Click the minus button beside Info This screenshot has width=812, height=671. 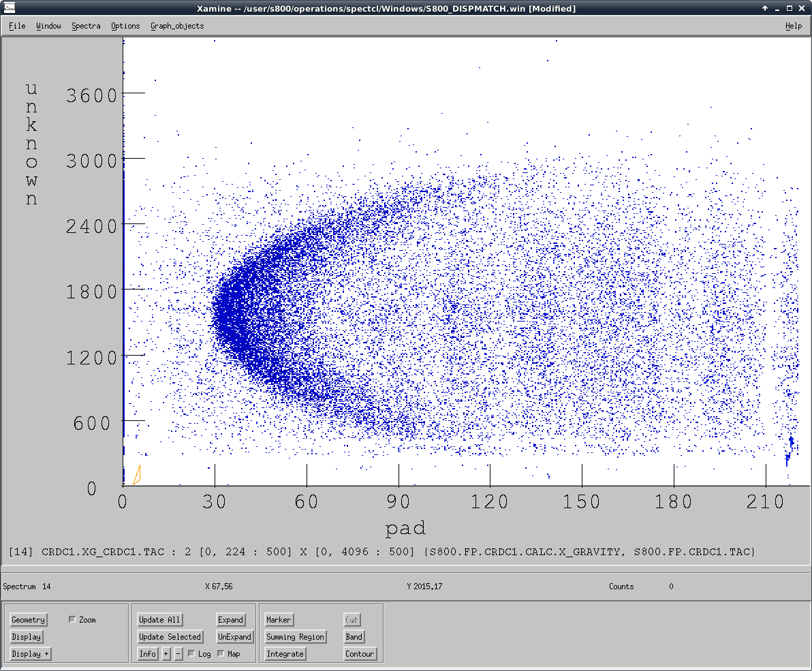coord(178,654)
